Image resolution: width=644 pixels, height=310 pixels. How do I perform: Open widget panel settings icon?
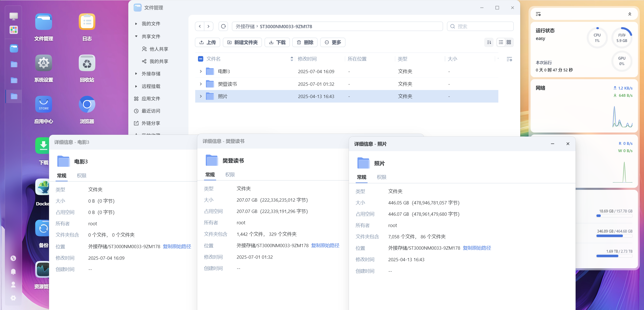(538, 14)
